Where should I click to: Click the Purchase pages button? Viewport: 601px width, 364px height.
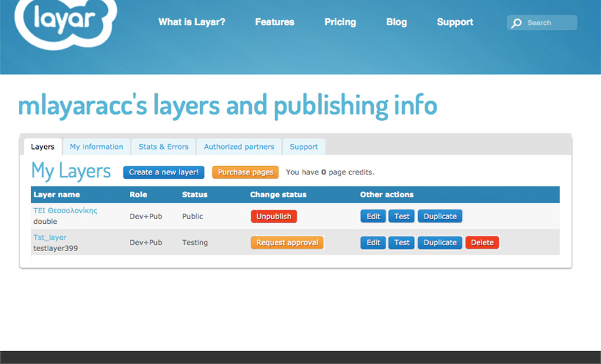(246, 173)
